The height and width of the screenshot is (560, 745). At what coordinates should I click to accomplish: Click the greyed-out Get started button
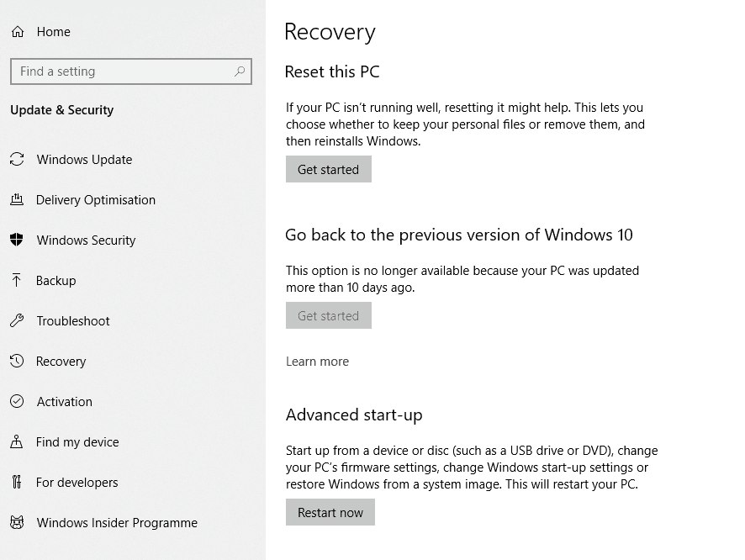[328, 316]
